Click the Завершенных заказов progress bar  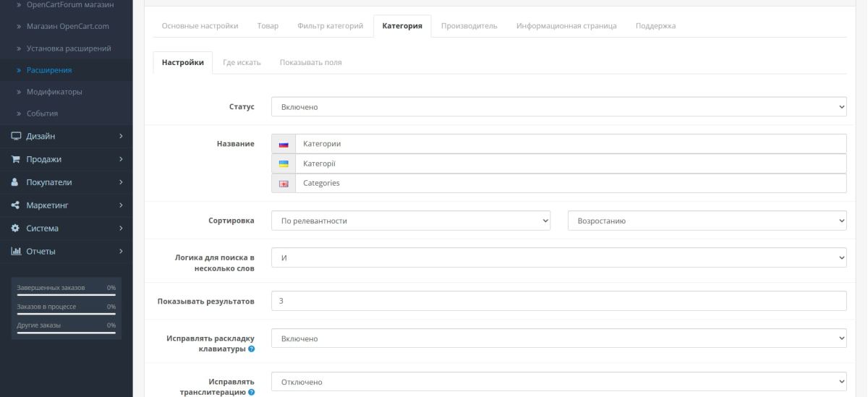point(67,295)
